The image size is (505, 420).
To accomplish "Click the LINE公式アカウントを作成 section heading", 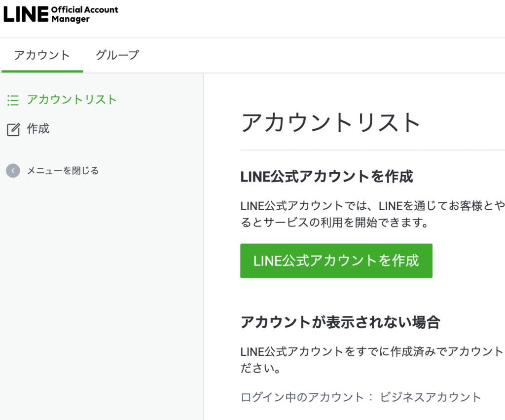I will [326, 177].
